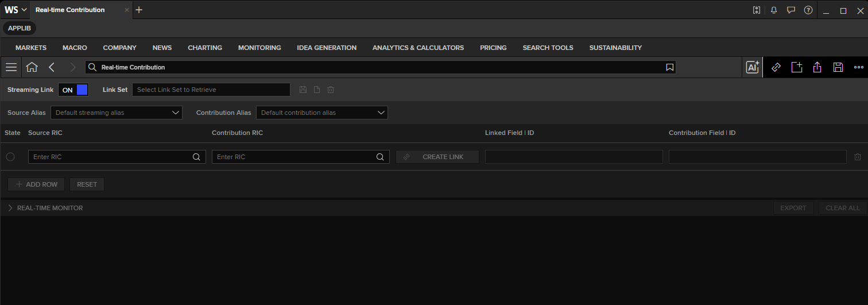
Task: Bookmark this page in search bar
Action: click(669, 67)
